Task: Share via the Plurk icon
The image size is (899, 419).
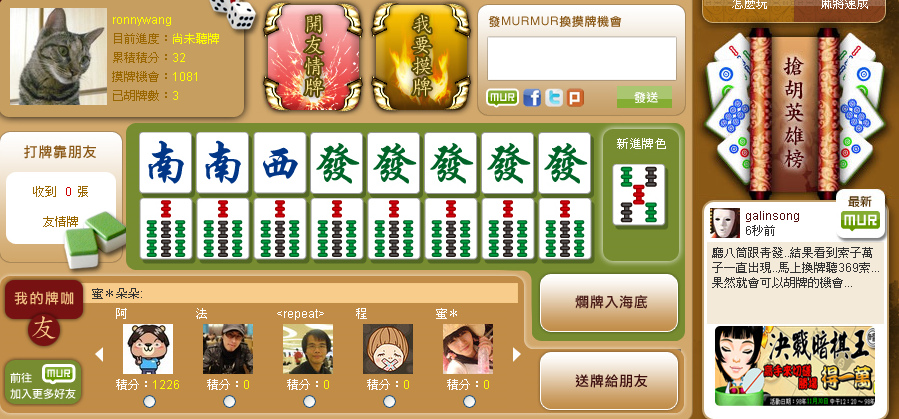Action: pos(575,98)
